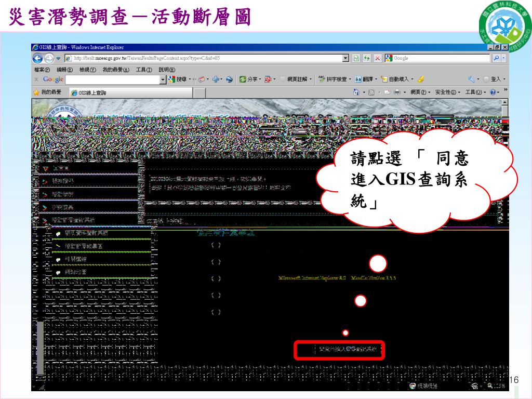The image size is (532, 399).
Task: Click the Gmail mail icon in toolbar
Action: click(202, 79)
